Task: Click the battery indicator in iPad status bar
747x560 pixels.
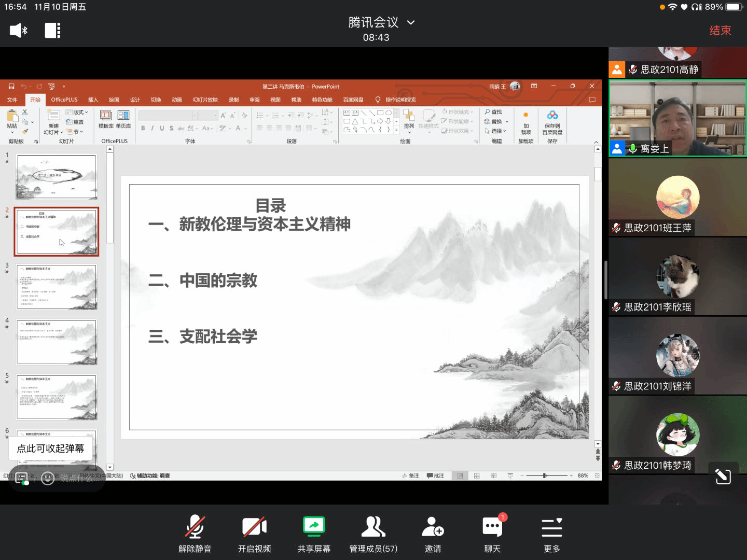Action: [734, 7]
